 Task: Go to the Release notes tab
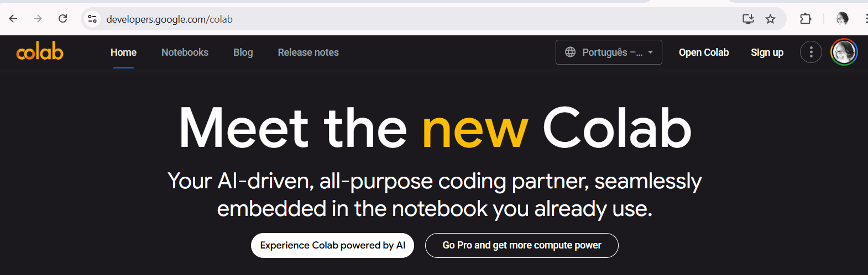coord(308,52)
